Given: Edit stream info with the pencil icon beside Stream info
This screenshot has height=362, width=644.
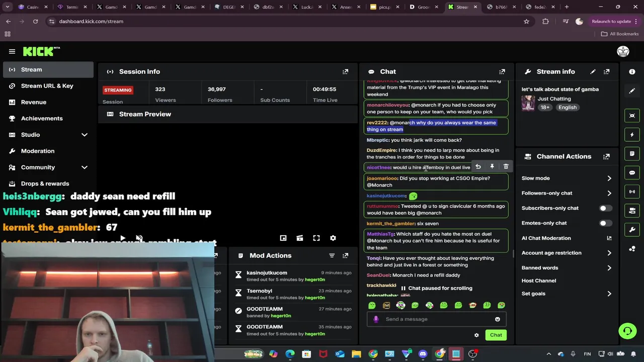Looking at the screenshot, I should click(x=593, y=72).
